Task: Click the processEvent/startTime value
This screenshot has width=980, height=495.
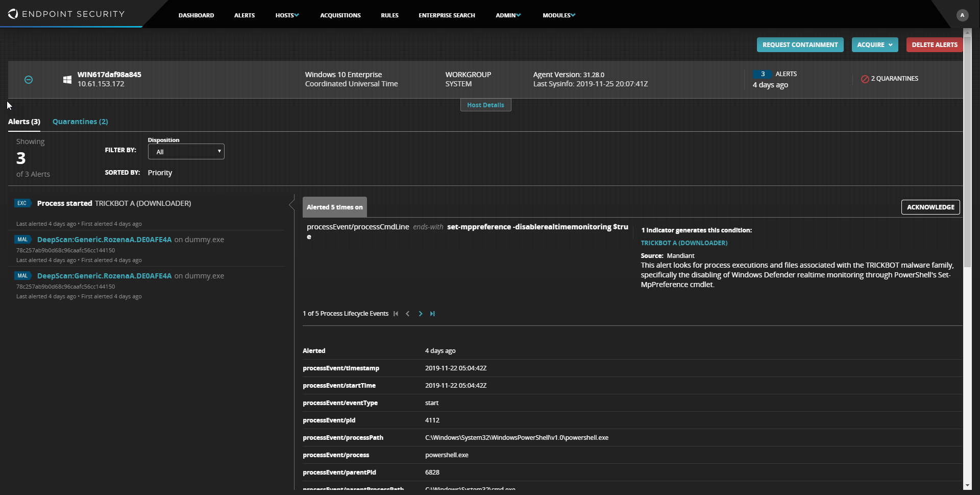Action: 456,386
